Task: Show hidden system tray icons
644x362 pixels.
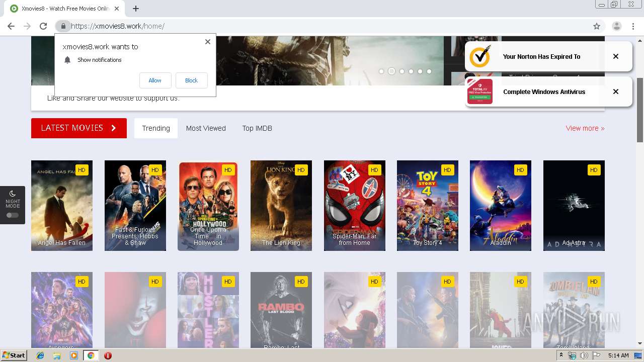Action: (561, 355)
